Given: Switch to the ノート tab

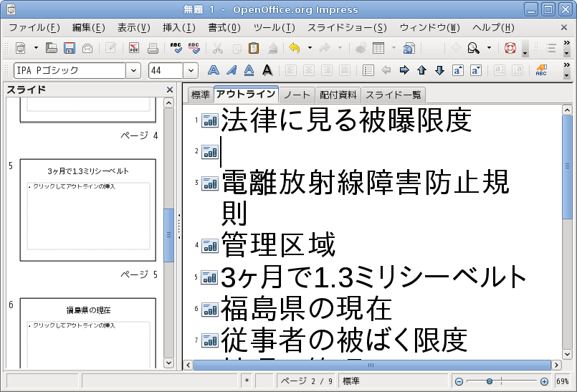Looking at the screenshot, I should (297, 95).
